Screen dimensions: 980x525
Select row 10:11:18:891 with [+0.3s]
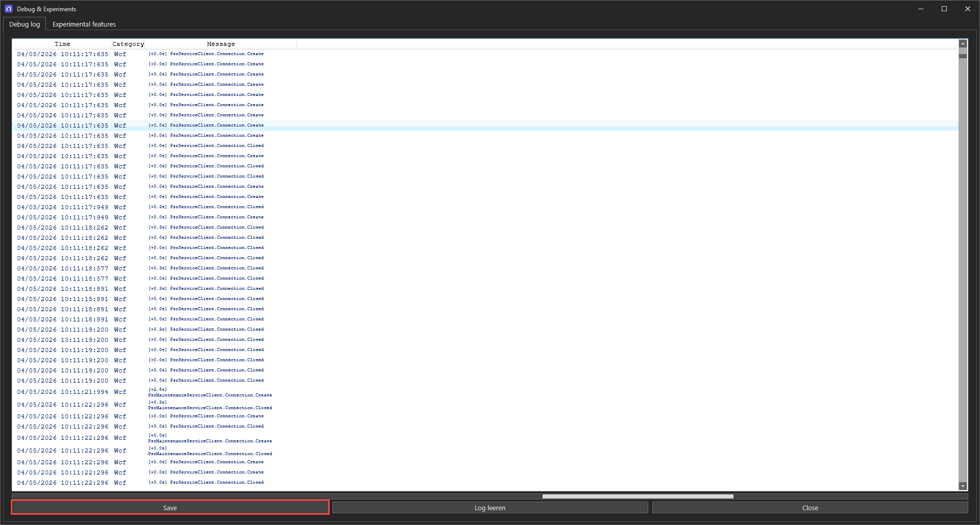(485, 289)
